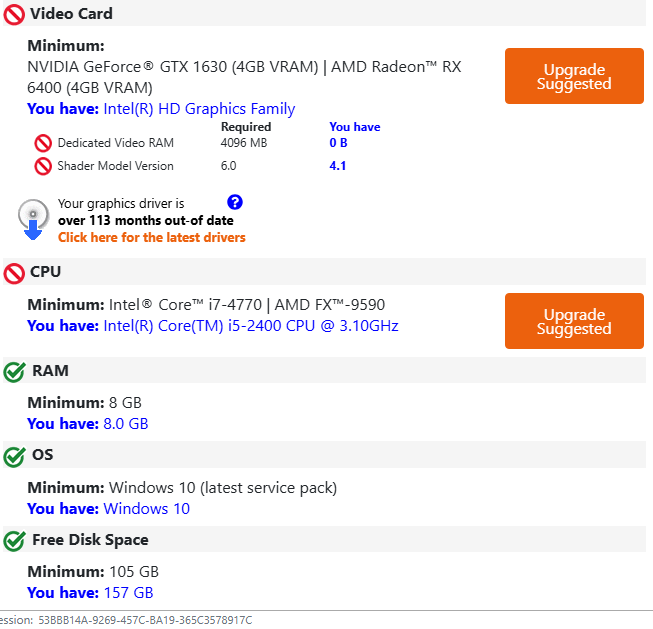Click the 8.0 GB RAM value
This screenshot has height=629, width=653.
[x=126, y=424]
